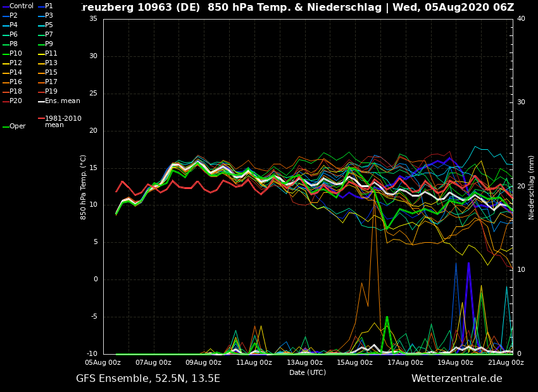The width and height of the screenshot is (538, 392).
Task: Click the x-axis label 11Aug 00z
Action: pyautogui.click(x=254, y=362)
